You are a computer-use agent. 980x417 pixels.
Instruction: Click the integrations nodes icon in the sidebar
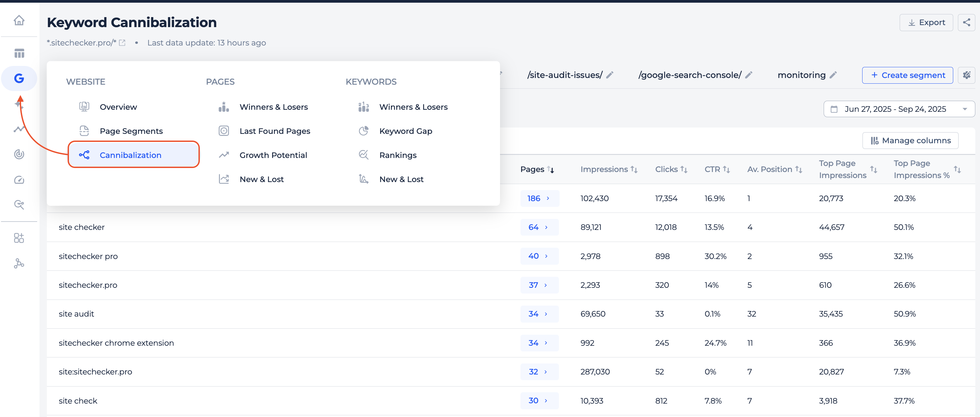(x=19, y=263)
